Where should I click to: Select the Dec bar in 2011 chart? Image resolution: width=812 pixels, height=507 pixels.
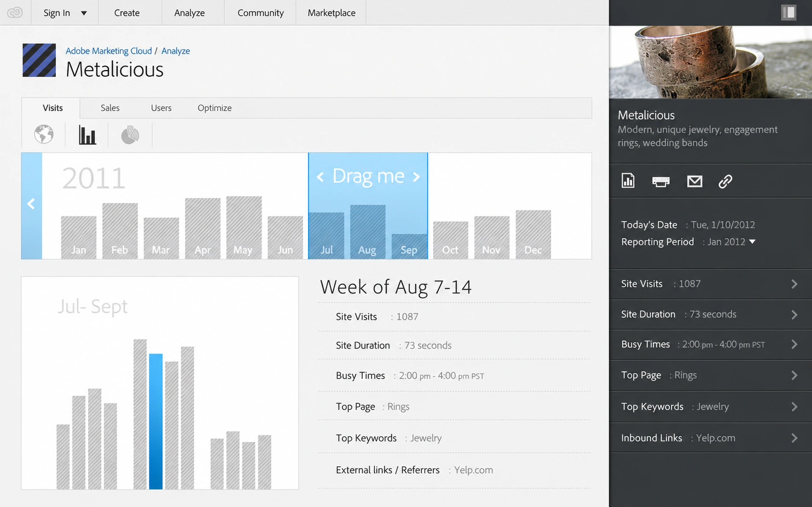click(533, 235)
